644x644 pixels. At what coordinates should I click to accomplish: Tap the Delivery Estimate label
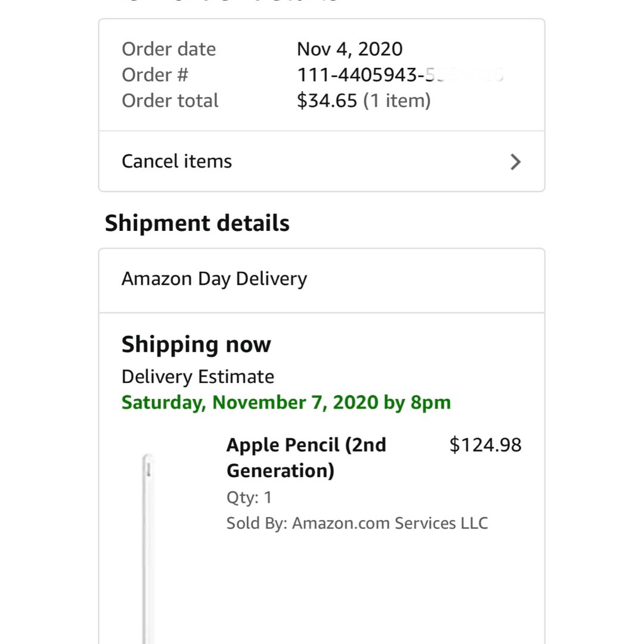(x=198, y=377)
